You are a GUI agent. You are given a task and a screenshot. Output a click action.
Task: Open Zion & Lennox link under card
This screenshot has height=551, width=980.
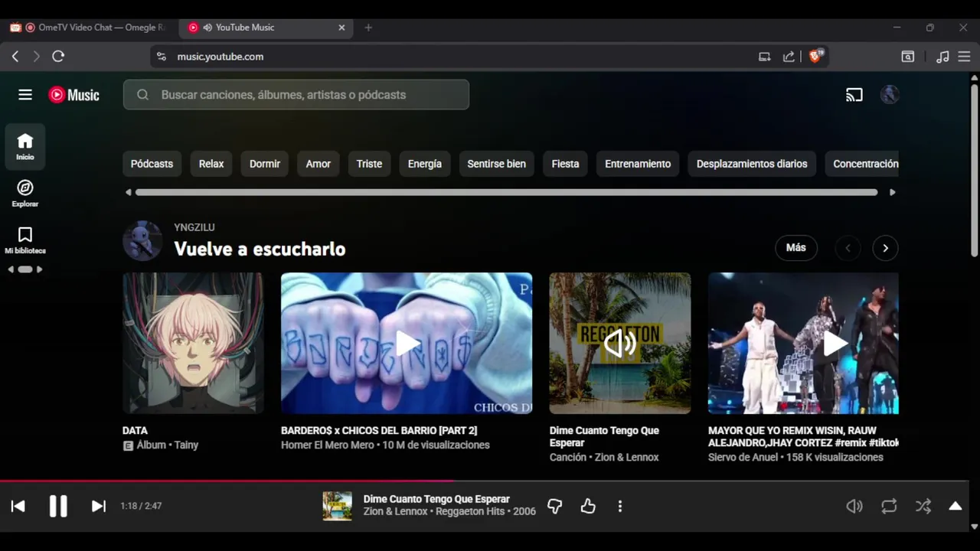click(626, 458)
